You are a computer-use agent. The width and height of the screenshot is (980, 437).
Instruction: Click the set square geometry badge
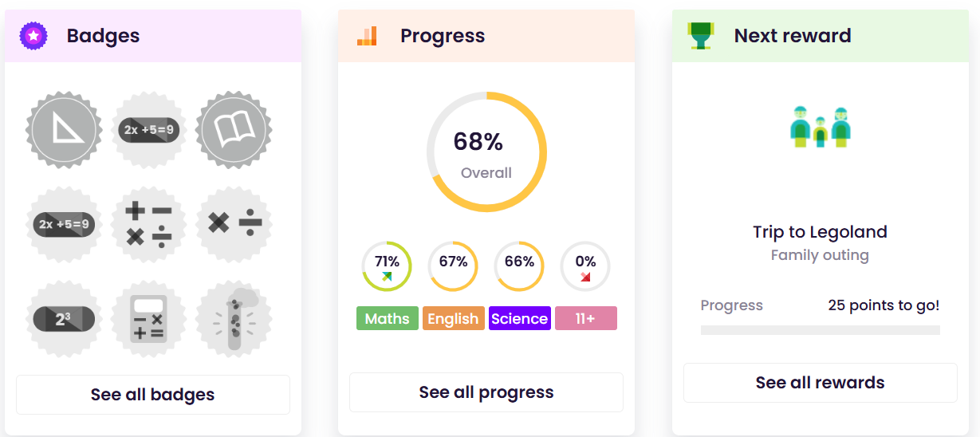click(x=65, y=129)
